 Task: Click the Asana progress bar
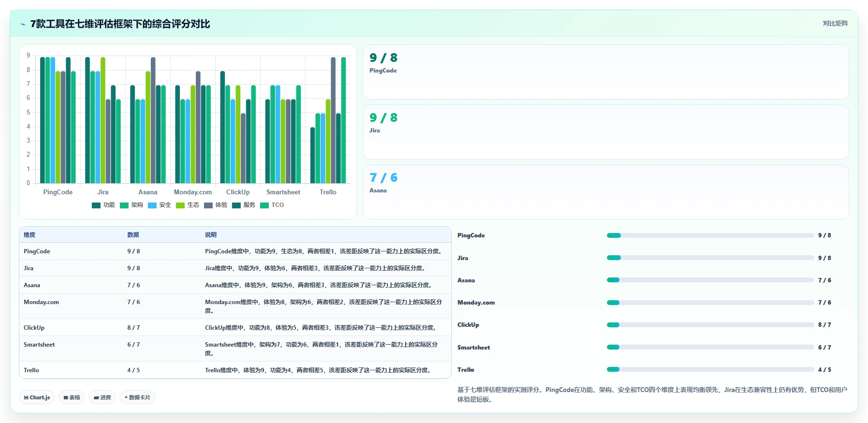[710, 280]
